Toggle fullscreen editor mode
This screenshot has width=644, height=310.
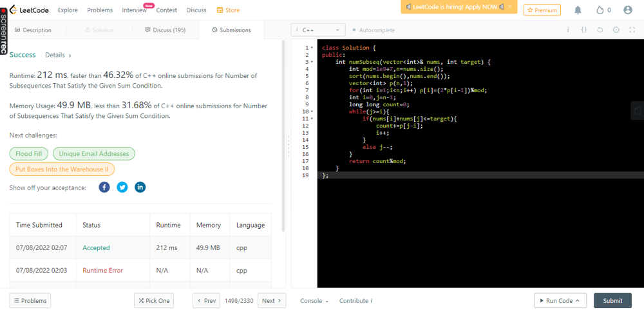[632, 30]
